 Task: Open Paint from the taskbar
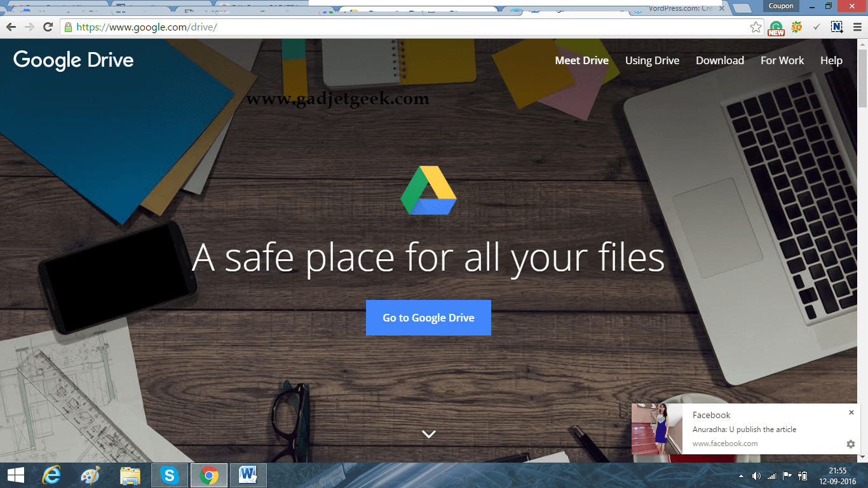tap(91, 475)
